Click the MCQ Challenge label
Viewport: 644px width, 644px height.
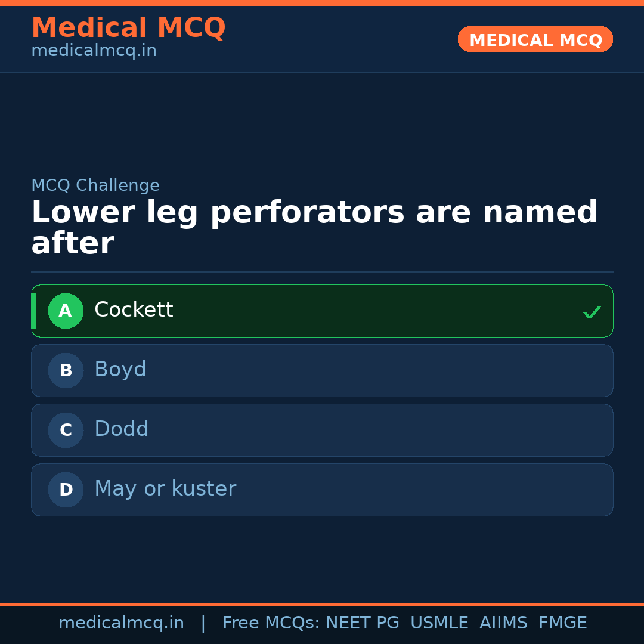coord(95,185)
